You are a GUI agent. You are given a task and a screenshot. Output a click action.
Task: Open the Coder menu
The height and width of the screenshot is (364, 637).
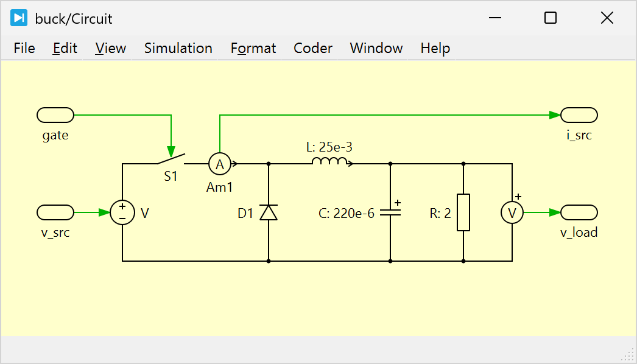tap(313, 48)
